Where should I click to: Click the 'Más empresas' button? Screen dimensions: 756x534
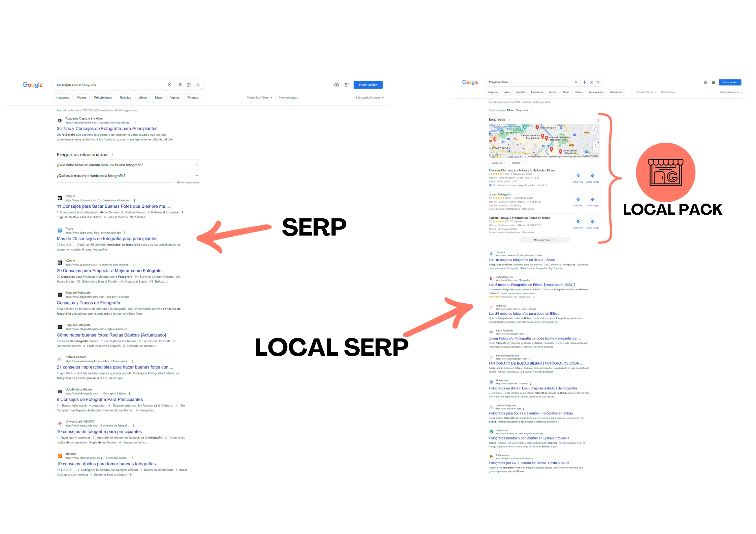544,240
